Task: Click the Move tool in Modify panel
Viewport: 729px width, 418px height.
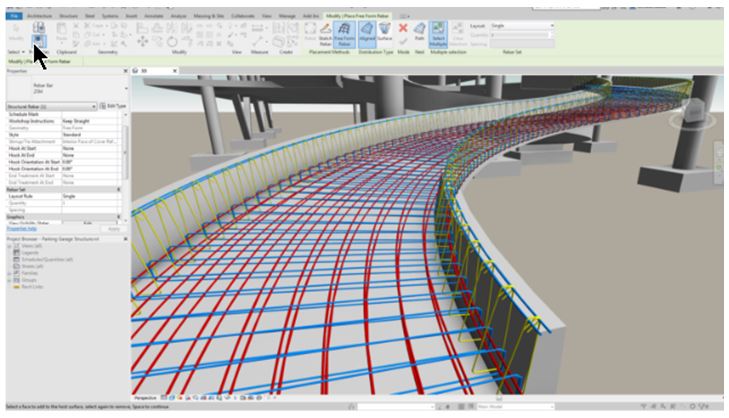Action: coord(142,42)
